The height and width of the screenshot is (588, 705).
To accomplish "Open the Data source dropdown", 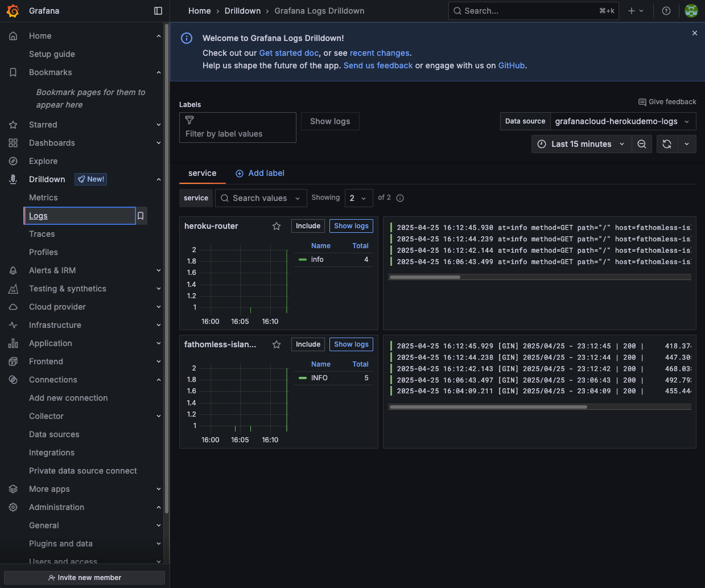I will click(x=623, y=121).
